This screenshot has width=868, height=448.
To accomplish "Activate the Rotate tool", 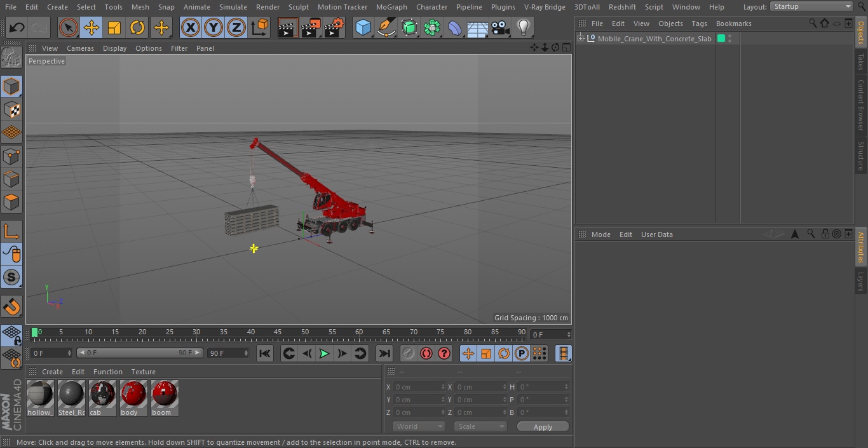I will coord(137,27).
